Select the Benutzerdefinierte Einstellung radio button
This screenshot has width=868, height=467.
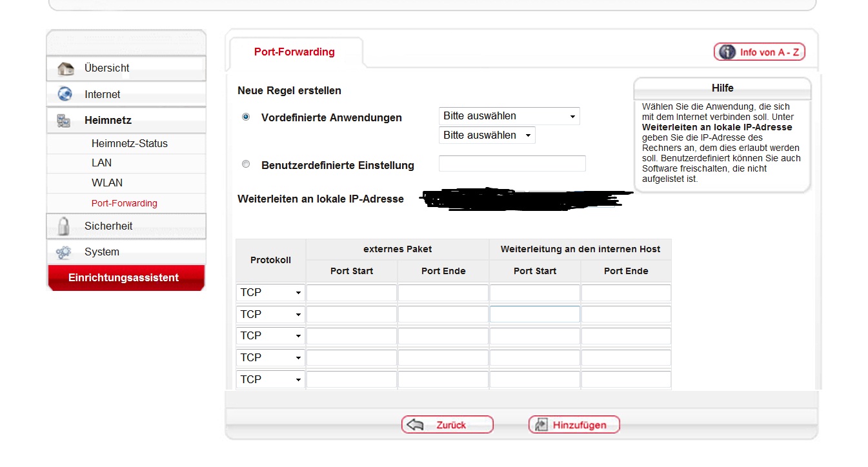point(246,164)
